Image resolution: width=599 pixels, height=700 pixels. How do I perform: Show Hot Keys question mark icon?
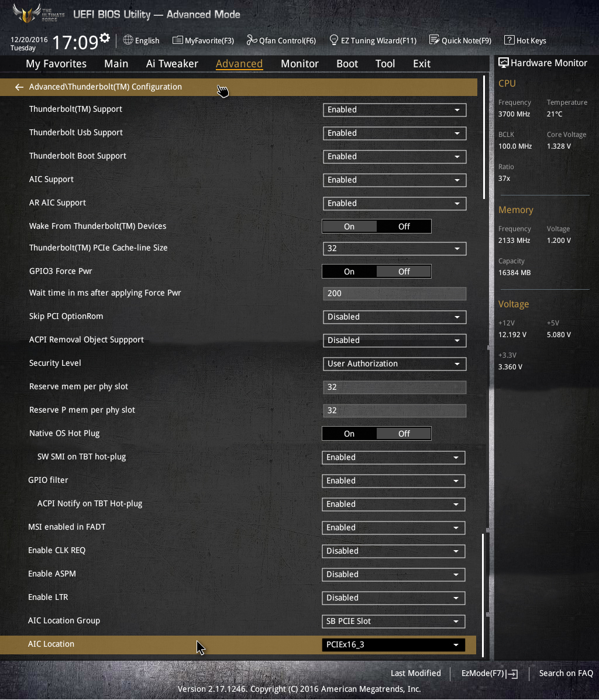coord(509,40)
